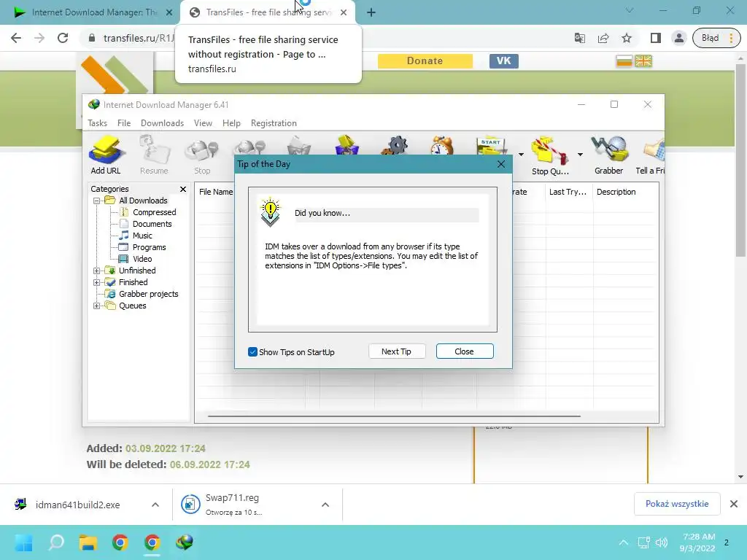Click the Options gear icon in IDM toolbar
747x560 pixels.
395,145
